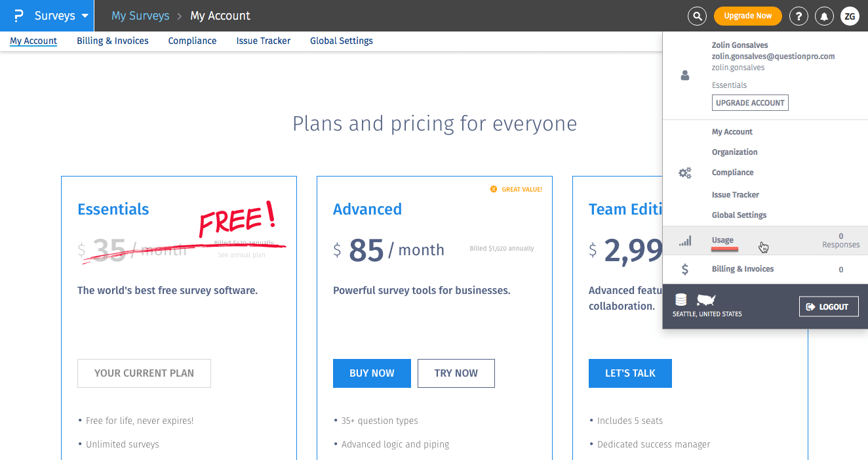Click the ZG user avatar icon
The width and height of the screenshot is (868, 460).
[x=850, y=16]
